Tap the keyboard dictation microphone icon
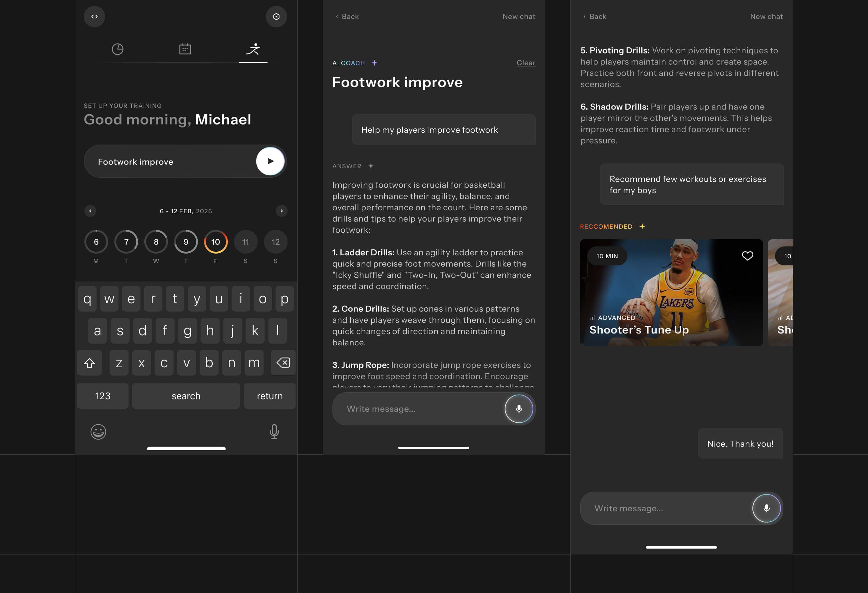Screen dimensions: 868x593 click(x=274, y=432)
